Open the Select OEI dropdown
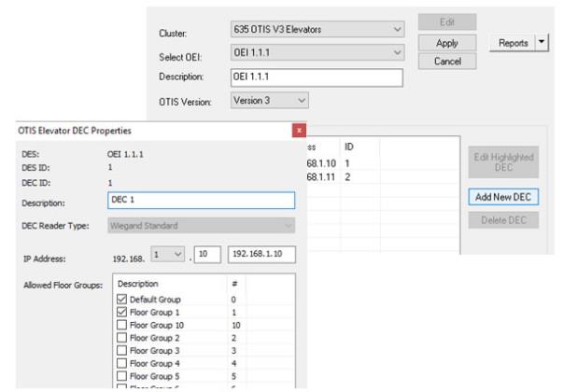563x392 pixels. pyautogui.click(x=317, y=52)
